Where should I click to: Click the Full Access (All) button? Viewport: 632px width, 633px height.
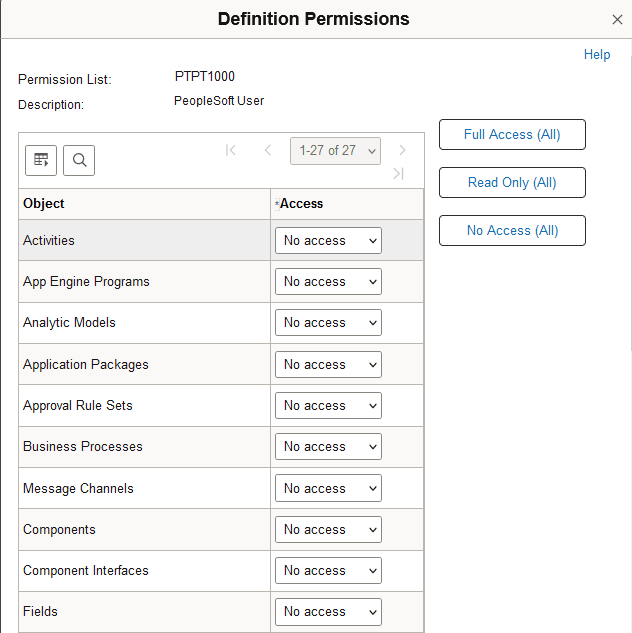tap(512, 135)
